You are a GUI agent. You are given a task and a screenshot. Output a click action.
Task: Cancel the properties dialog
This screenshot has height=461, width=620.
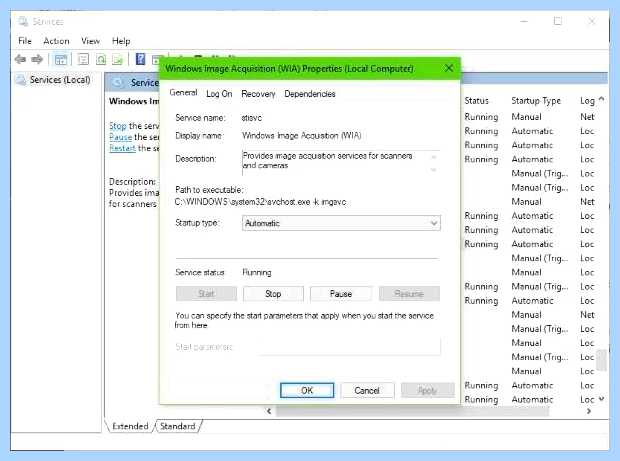tap(367, 390)
